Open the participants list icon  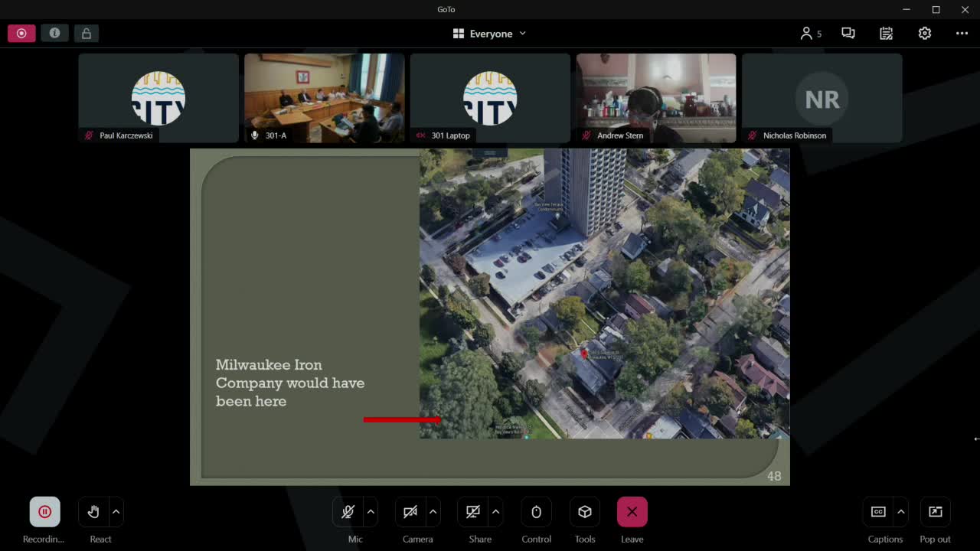point(810,34)
